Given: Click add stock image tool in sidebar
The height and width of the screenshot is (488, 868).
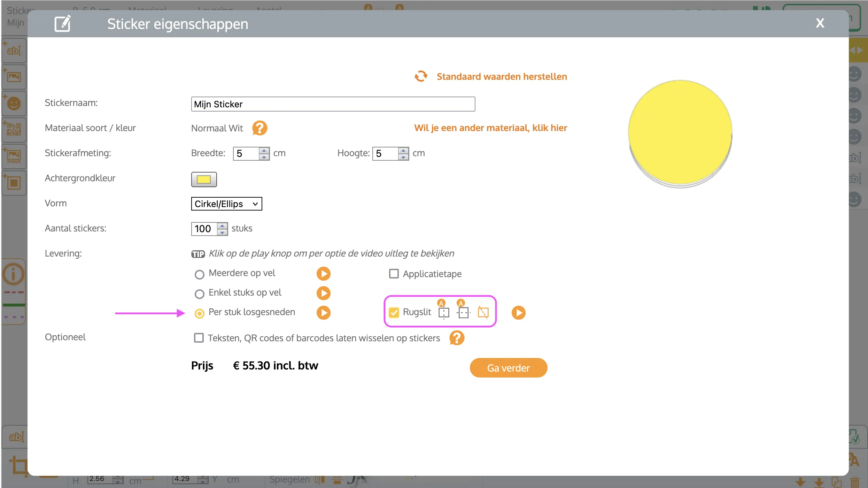Looking at the screenshot, I should 14,156.
